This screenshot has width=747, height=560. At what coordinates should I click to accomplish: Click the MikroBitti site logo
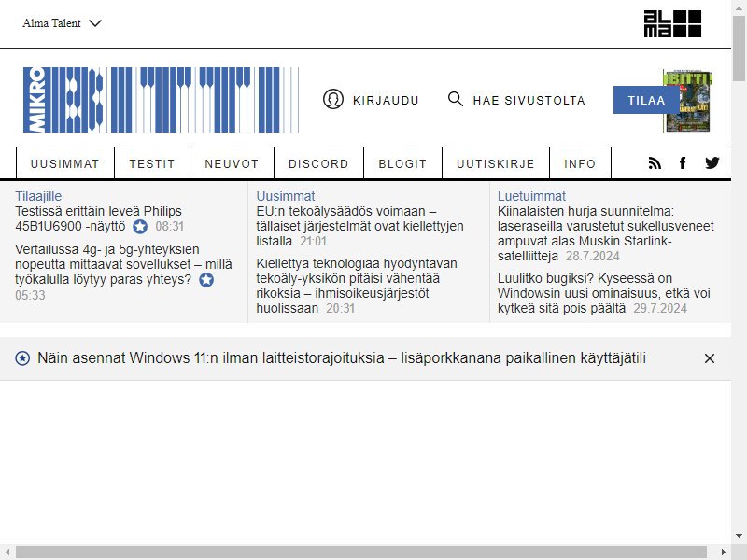tap(161, 100)
